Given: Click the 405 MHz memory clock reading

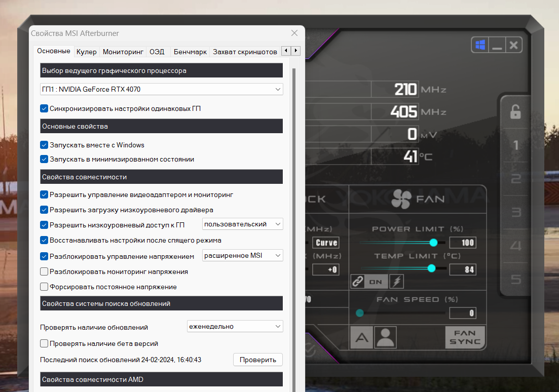Looking at the screenshot, I should 403,111.
